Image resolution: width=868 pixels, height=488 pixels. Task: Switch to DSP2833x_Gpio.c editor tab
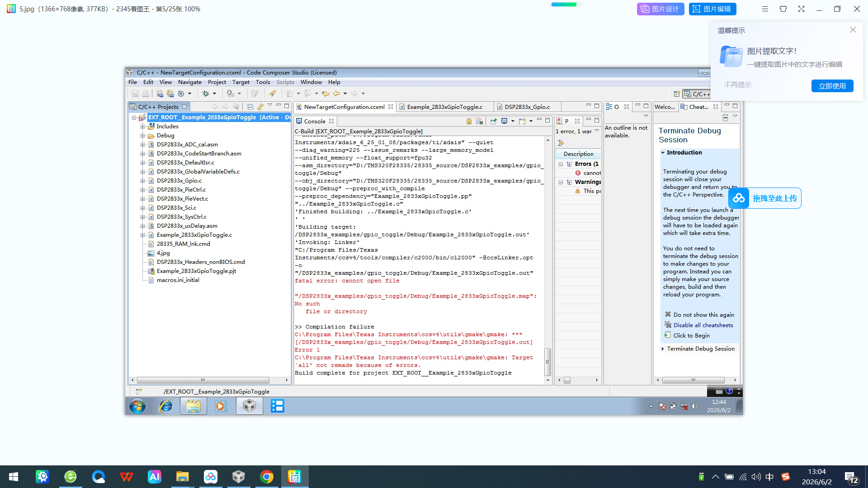[527, 107]
